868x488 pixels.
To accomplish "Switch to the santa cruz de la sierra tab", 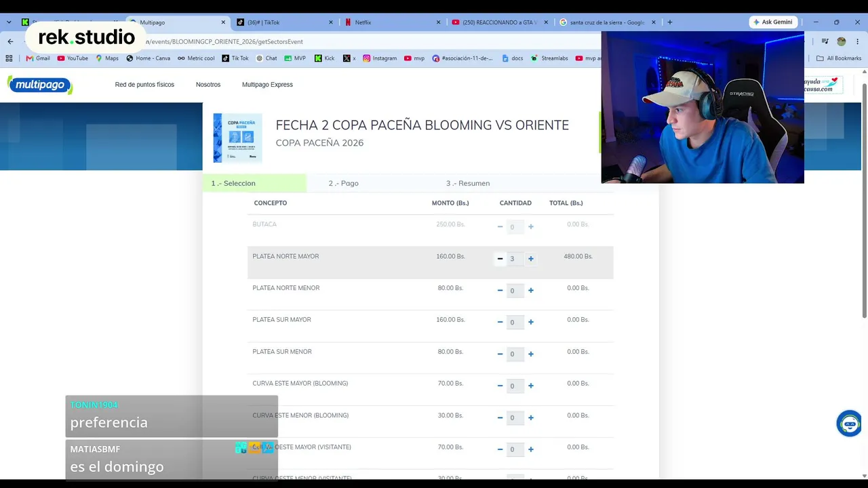I will tap(607, 22).
